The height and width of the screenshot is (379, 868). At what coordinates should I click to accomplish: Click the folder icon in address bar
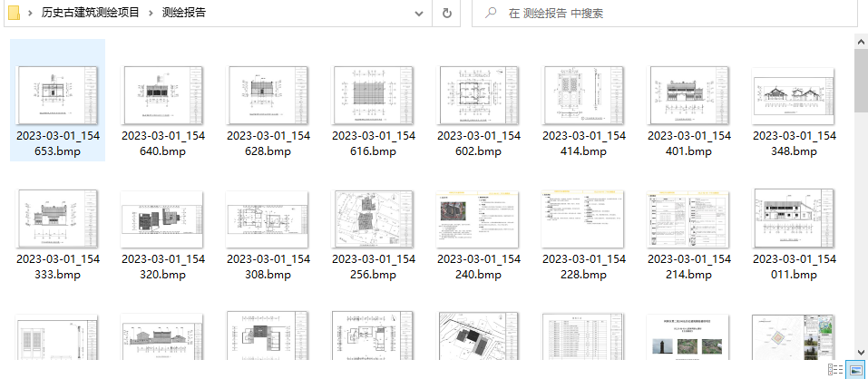click(14, 13)
